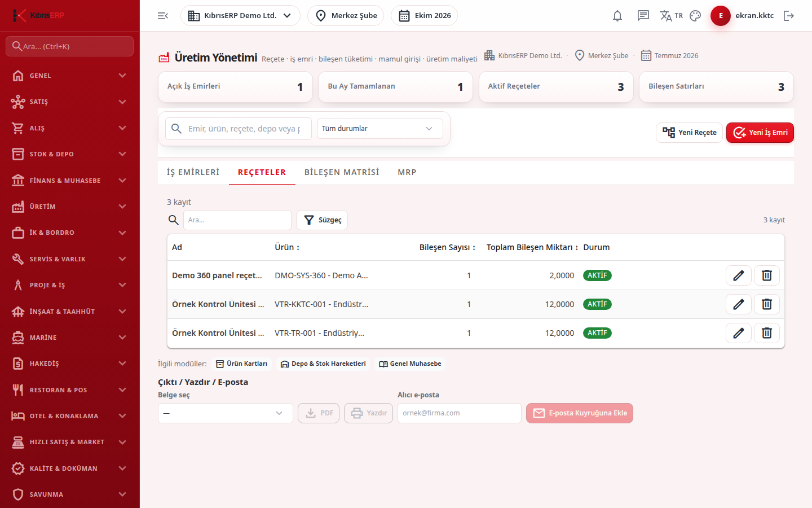Screen dimensions: 812x508
Task: Open the Ürün Kartları related module
Action: pyautogui.click(x=242, y=364)
